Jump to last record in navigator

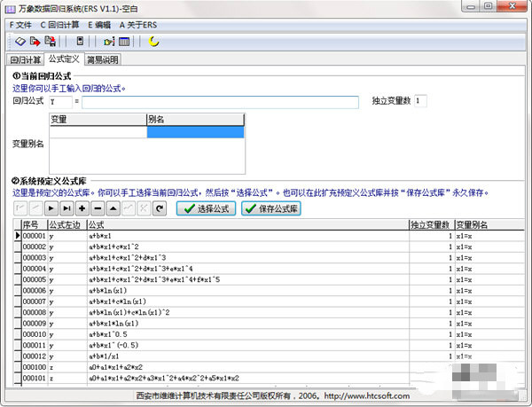66,208
